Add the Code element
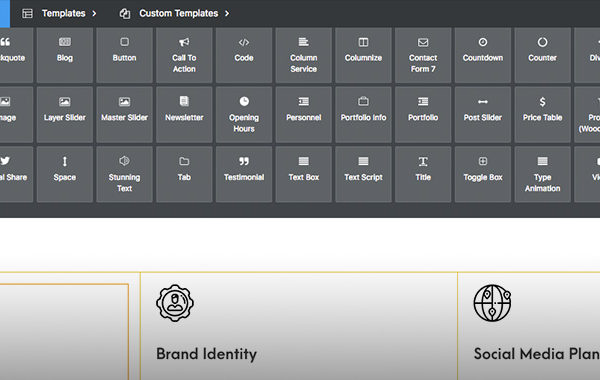The width and height of the screenshot is (600, 380). pos(244,55)
